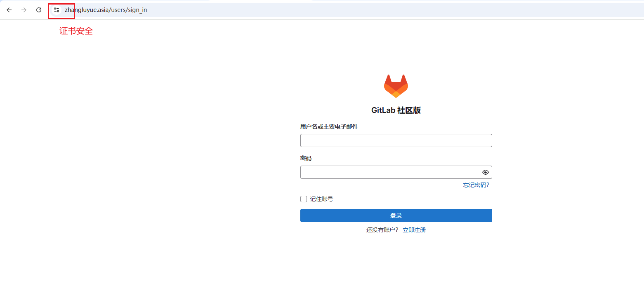Open the 立即注册 link
Image resolution: width=644 pixels, height=281 pixels.
point(414,230)
